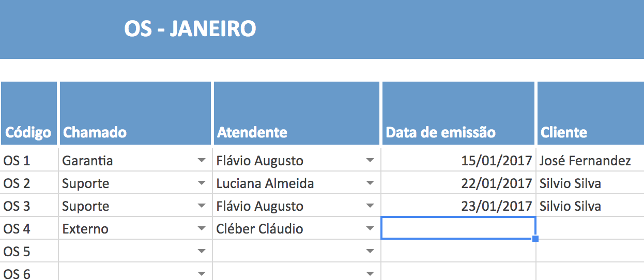
Task: Open Cléber Cláudio attendant dropdown arrow
Action: 370,229
